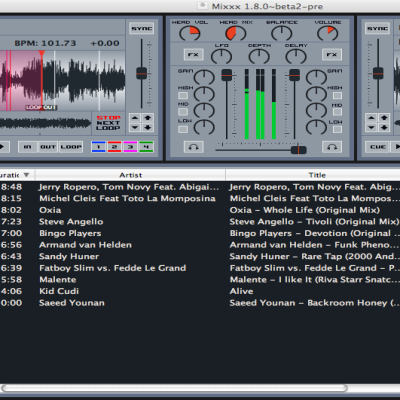Click the right channel LOW EQ knob
The width and height of the screenshot is (400, 400).
tap(316, 127)
